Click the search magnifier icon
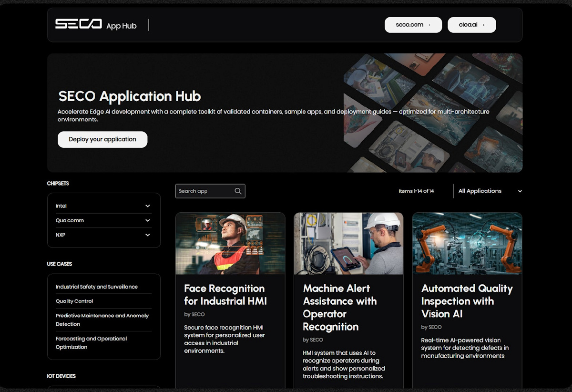This screenshot has height=392, width=572. (238, 191)
